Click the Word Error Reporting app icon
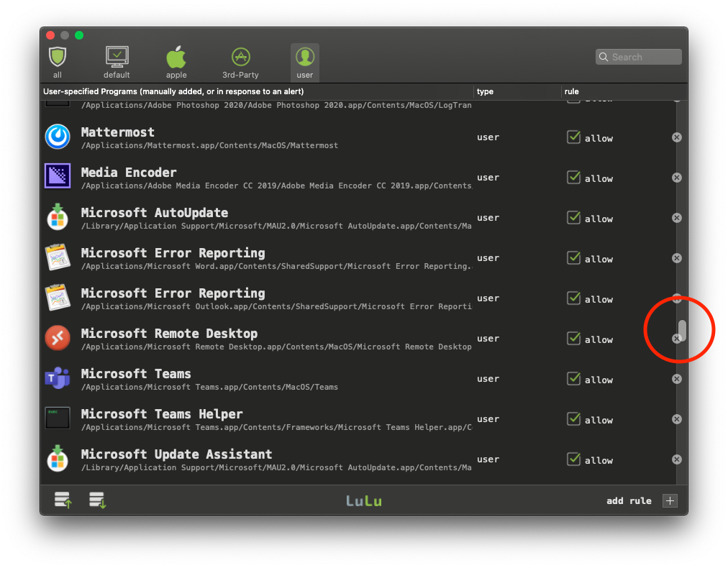This screenshot has height=568, width=728. [x=58, y=257]
